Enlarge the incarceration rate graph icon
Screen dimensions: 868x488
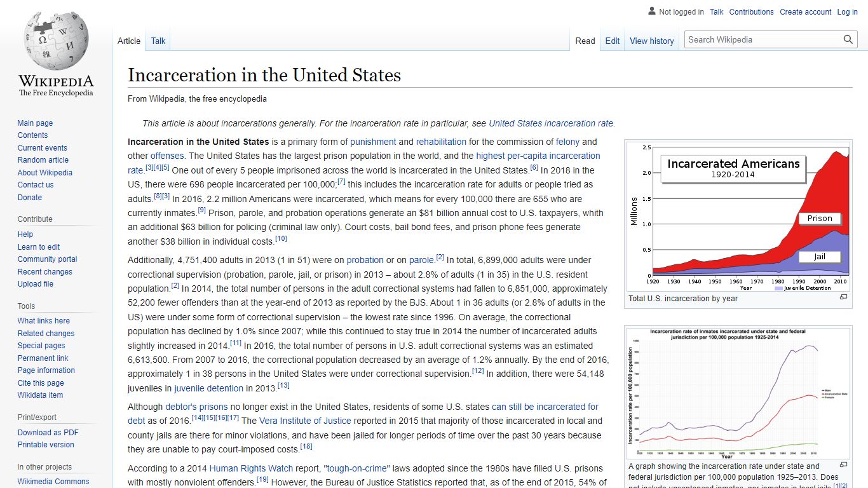(x=844, y=465)
